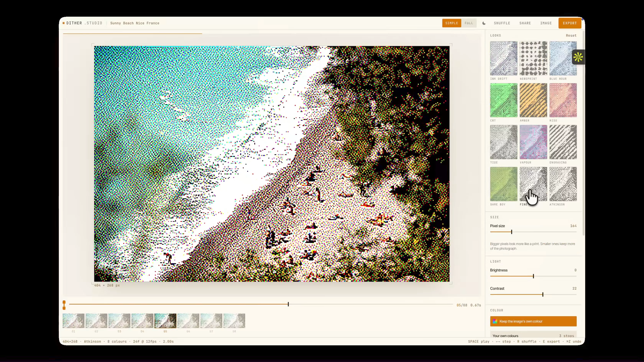Apply the Game Boy look

pyautogui.click(x=504, y=184)
